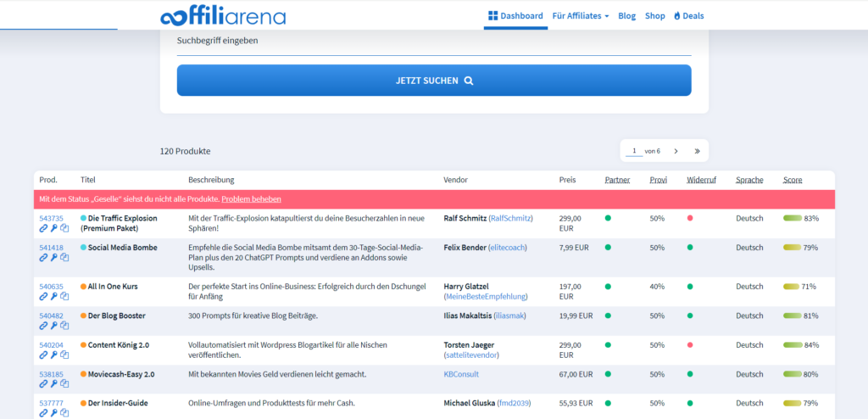Click the key icon under product 540635

(x=53, y=297)
